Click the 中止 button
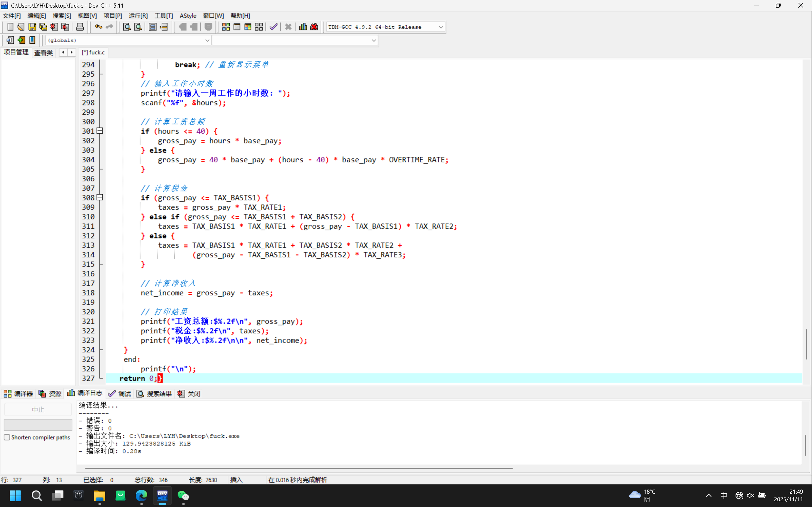 tap(37, 409)
